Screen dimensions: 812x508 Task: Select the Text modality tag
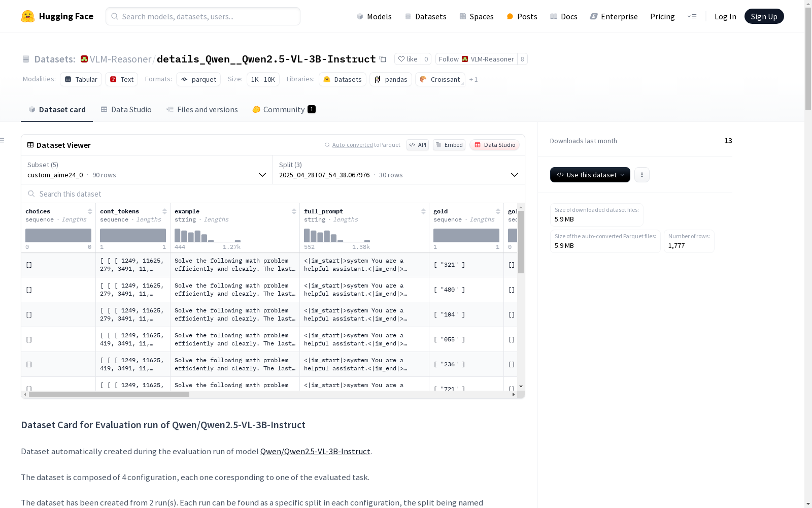coord(122,79)
